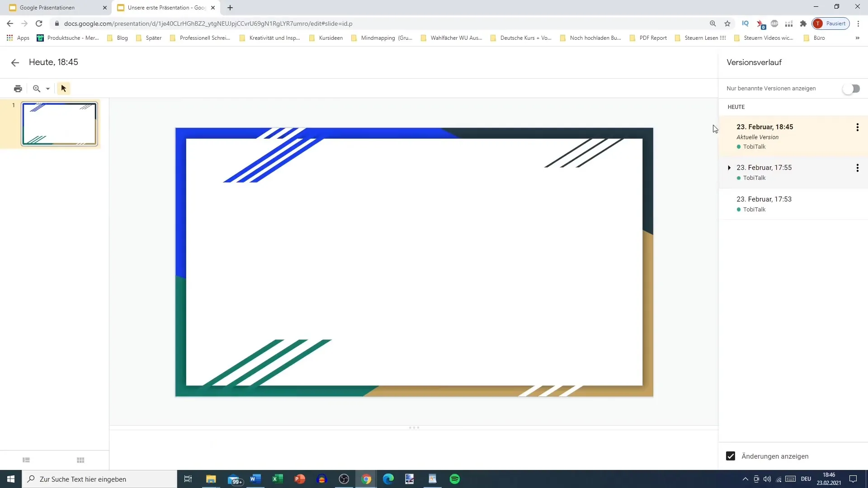
Task: Open File Explorer from taskbar
Action: pyautogui.click(x=211, y=479)
